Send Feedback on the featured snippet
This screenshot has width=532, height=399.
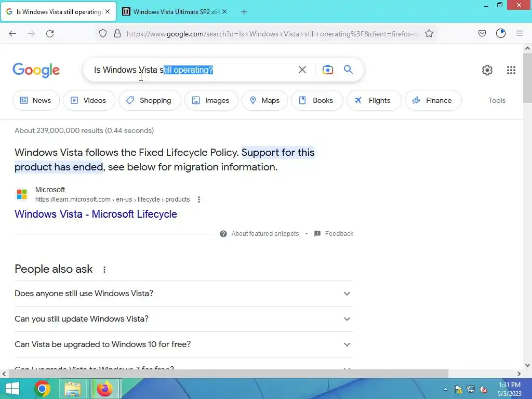tap(339, 234)
